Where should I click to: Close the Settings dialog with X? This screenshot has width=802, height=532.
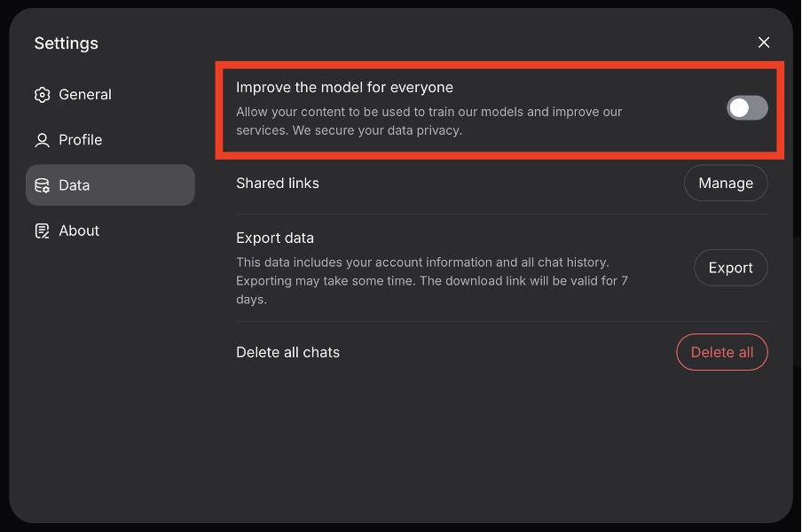tap(764, 43)
